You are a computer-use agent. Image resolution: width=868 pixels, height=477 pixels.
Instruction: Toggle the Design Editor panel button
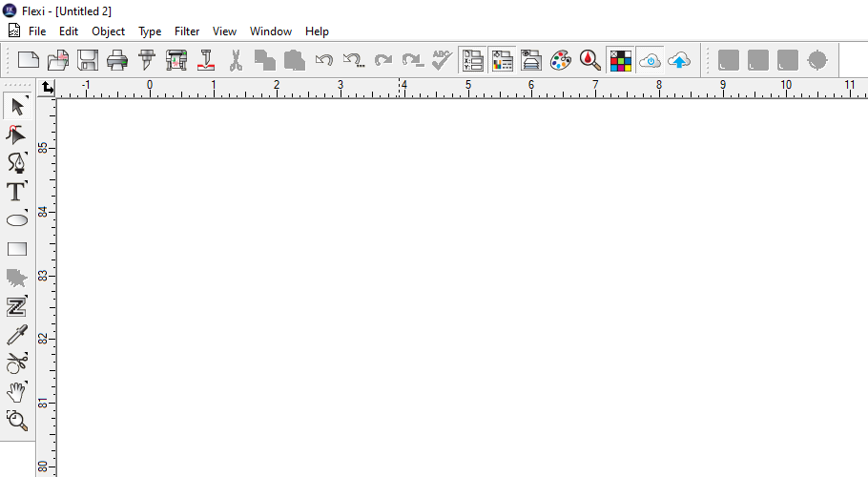(502, 61)
